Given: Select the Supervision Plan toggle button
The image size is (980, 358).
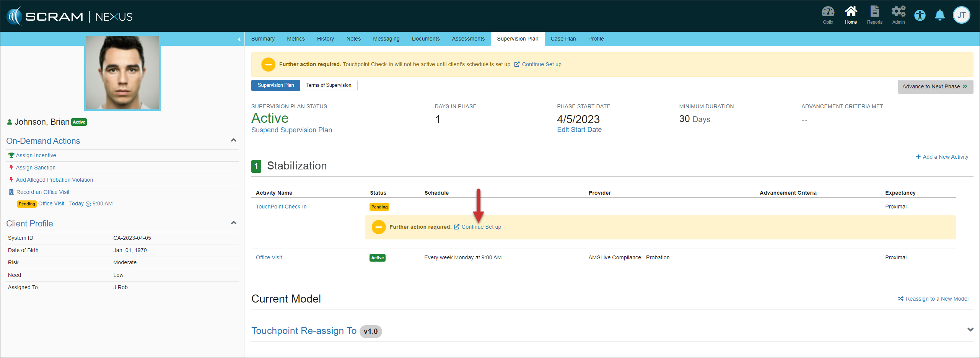Looking at the screenshot, I should click(x=276, y=85).
